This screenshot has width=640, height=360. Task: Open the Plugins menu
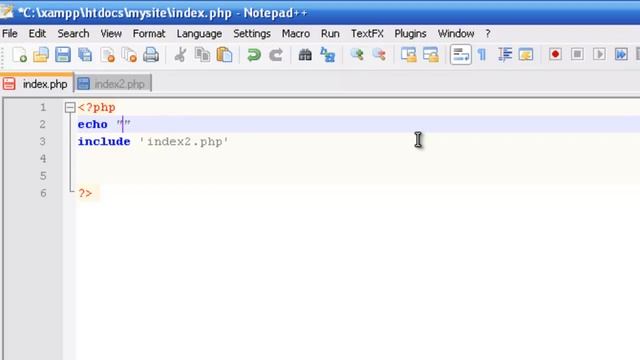410,33
